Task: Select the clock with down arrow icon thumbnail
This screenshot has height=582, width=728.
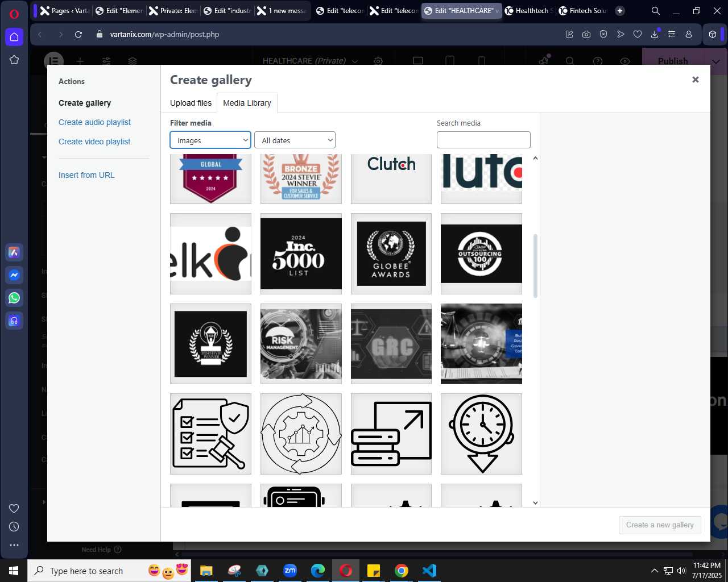Action: 481,434
